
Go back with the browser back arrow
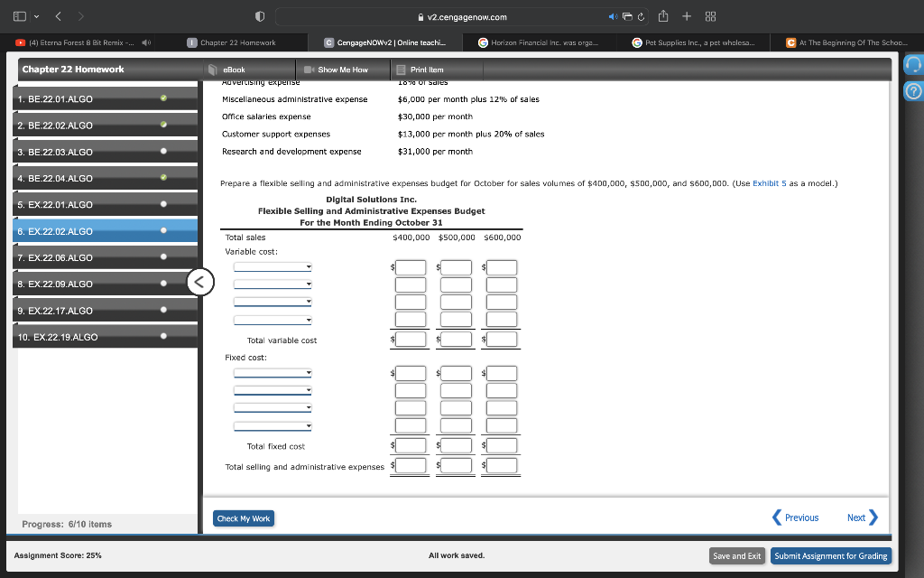59,16
